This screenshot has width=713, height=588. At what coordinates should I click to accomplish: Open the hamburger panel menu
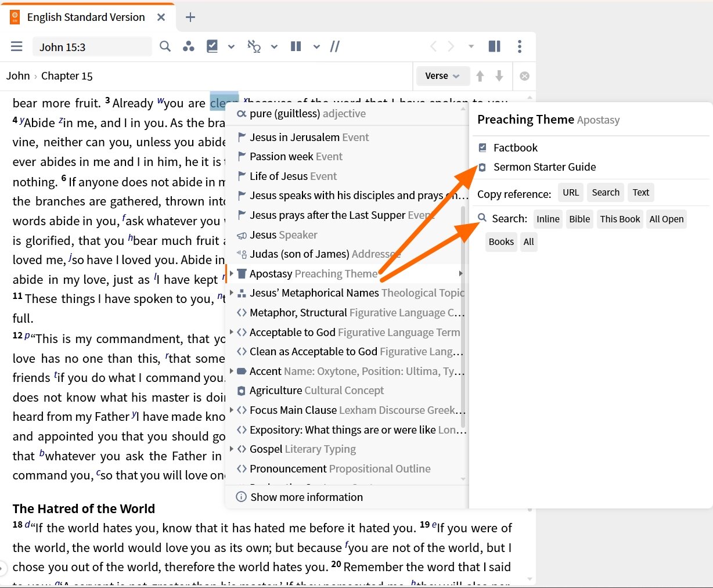[17, 46]
